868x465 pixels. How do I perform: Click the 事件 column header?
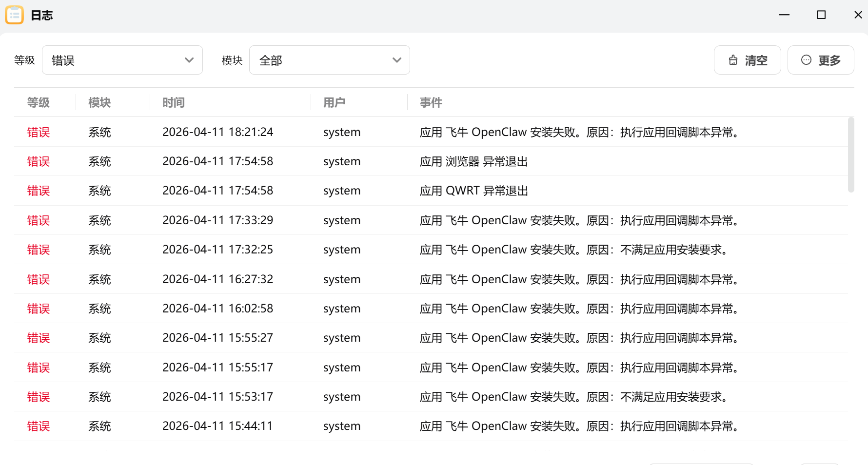[431, 102]
